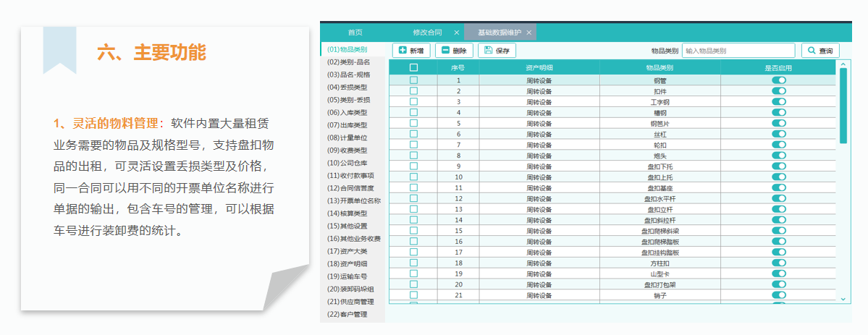Toggle 是否启用 switch for 钢管
The width and height of the screenshot is (868, 335).
click(779, 80)
